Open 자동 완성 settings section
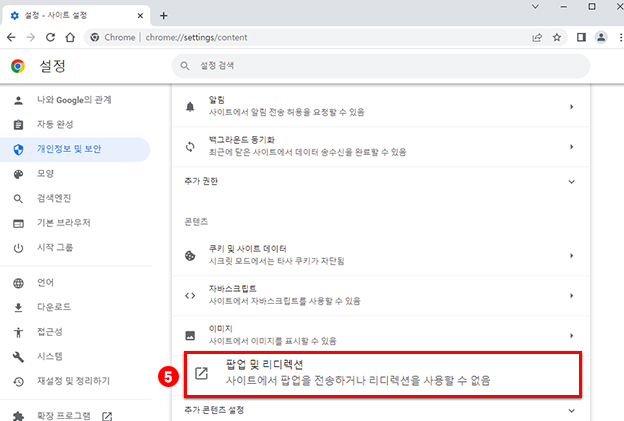Image resolution: width=624 pixels, height=421 pixels. pyautogui.click(x=54, y=125)
